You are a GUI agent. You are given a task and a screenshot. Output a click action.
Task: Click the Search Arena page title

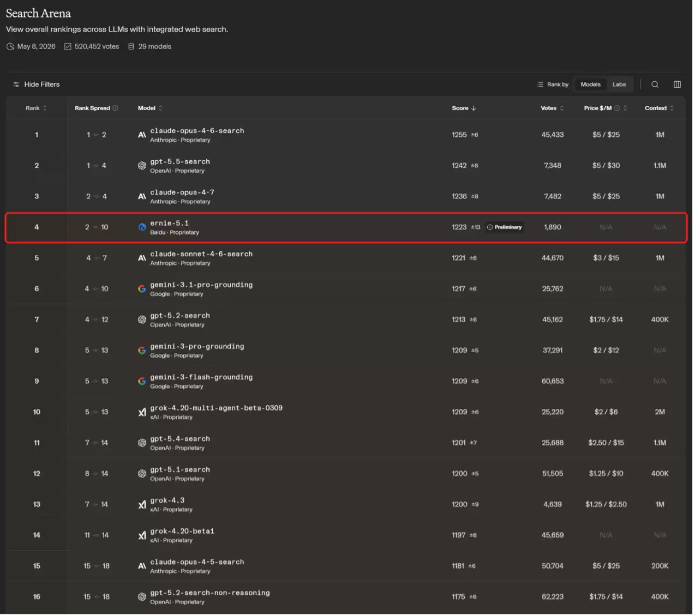click(x=39, y=14)
